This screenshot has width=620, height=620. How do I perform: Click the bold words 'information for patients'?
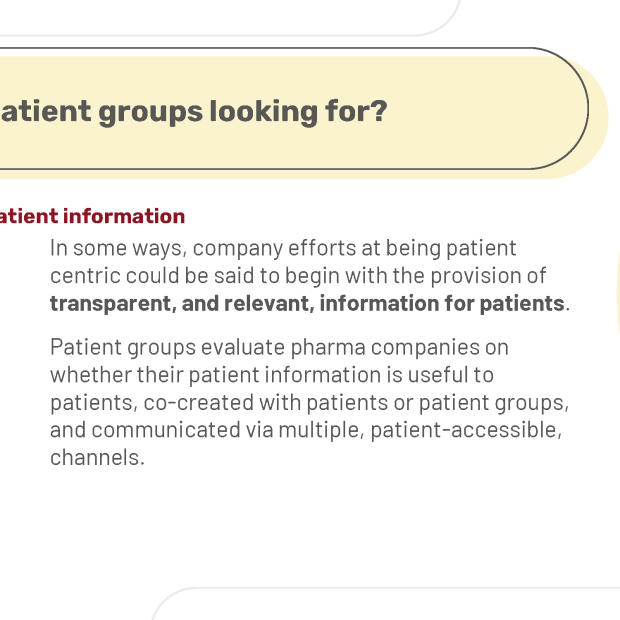tap(442, 303)
